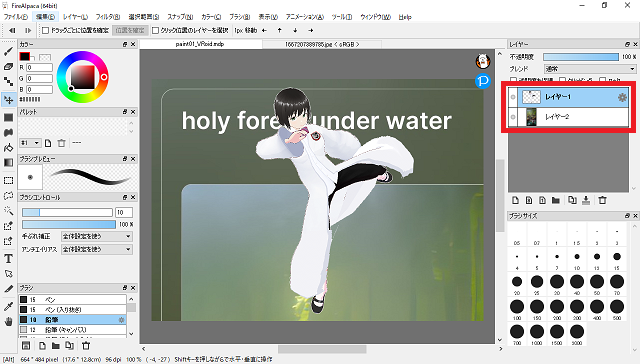Click the Undo arrow in the toolbar
The image size is (640, 364).
tap(12, 30)
